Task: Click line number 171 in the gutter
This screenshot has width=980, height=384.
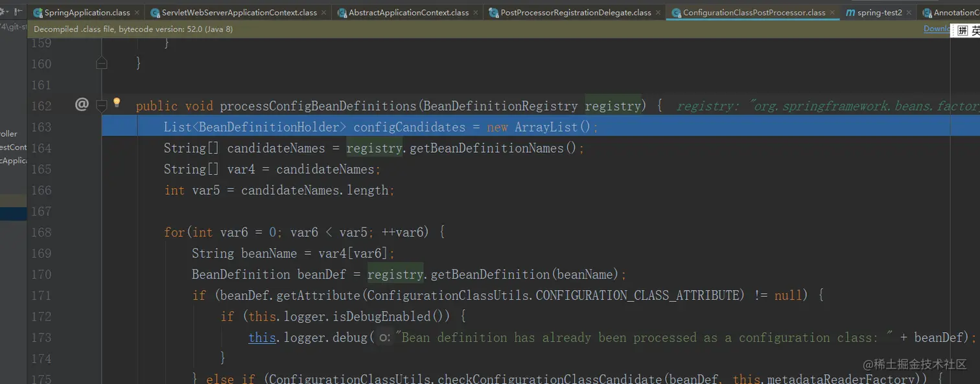Action: pos(41,295)
